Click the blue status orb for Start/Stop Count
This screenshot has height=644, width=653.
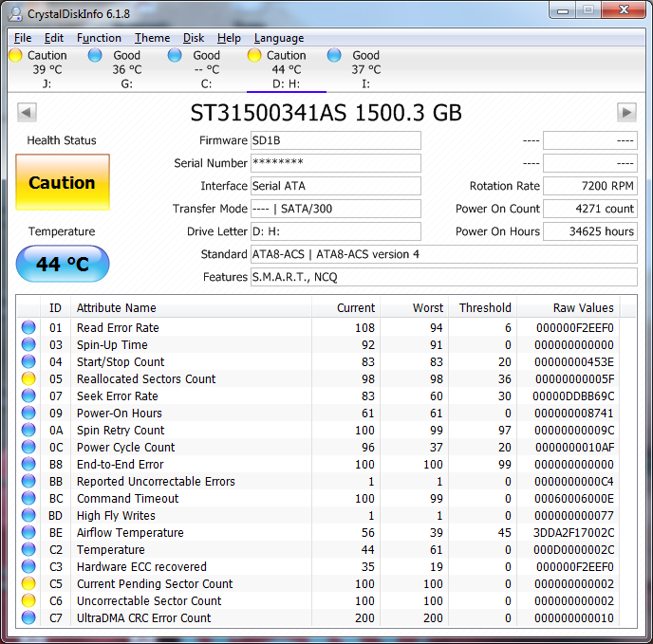click(x=28, y=361)
